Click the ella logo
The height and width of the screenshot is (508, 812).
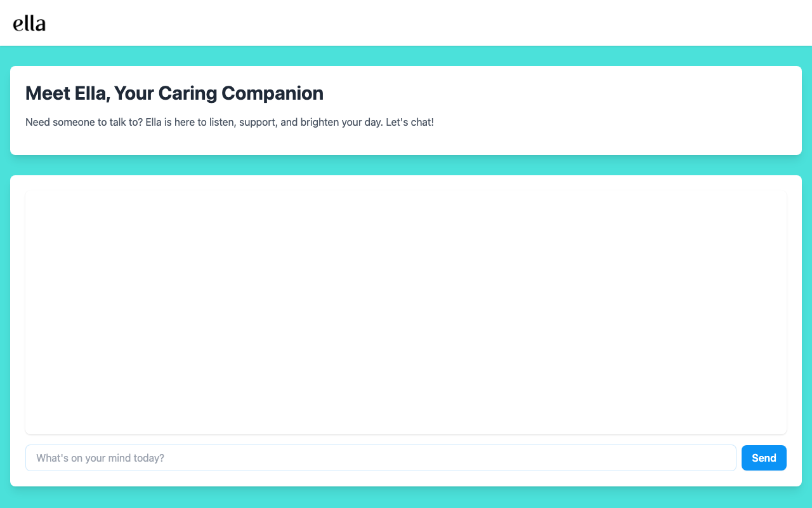(29, 23)
